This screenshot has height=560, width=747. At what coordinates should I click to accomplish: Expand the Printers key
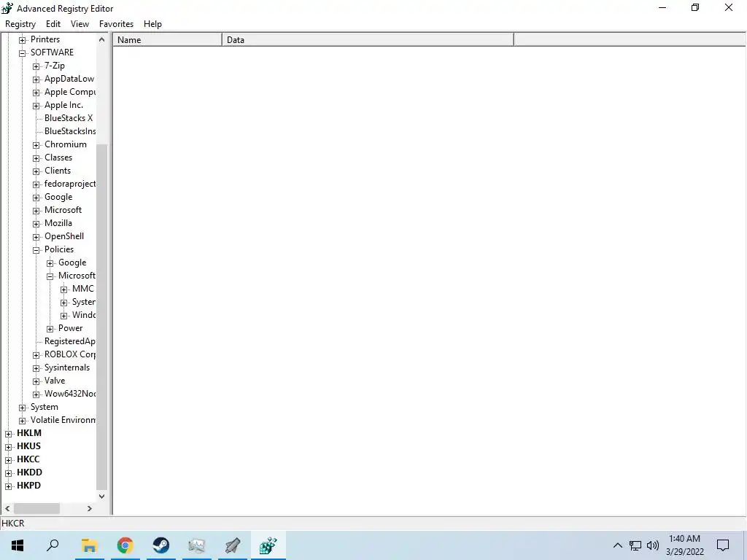(x=22, y=40)
